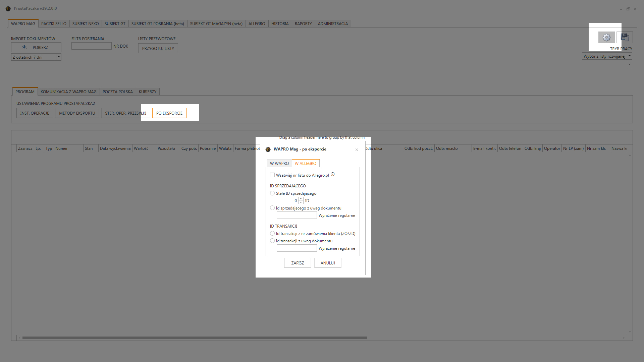Click the Stan column header
The image size is (644, 362).
[x=91, y=148]
